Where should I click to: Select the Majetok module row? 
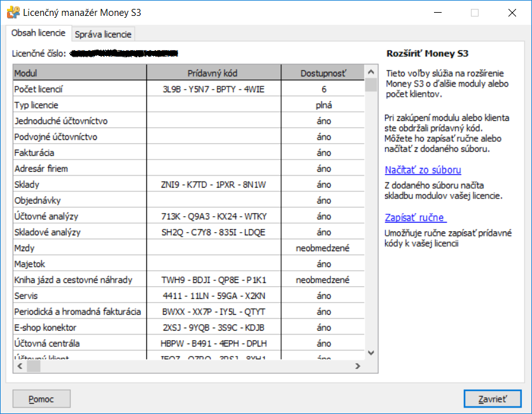[188, 264]
